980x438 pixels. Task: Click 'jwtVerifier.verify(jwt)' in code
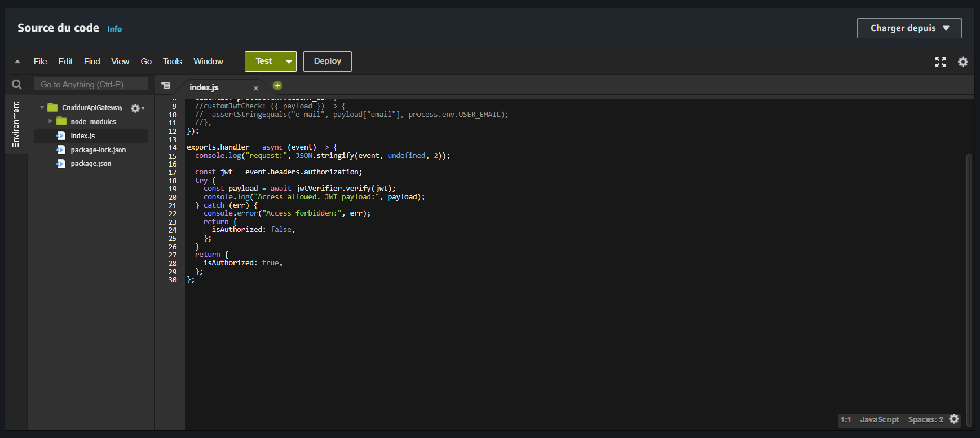pyautogui.click(x=343, y=189)
